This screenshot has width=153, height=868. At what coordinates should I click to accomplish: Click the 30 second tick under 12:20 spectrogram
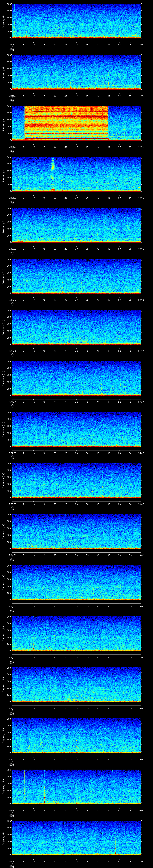click(x=76, y=351)
